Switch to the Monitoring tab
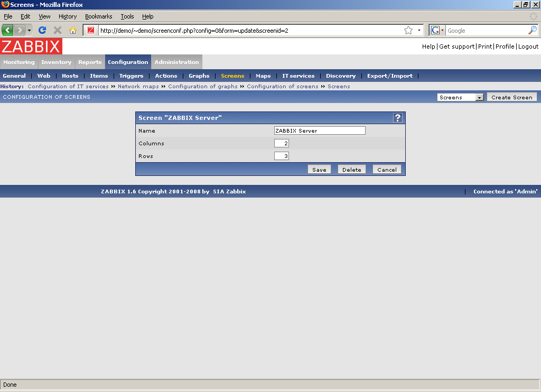 click(x=19, y=62)
